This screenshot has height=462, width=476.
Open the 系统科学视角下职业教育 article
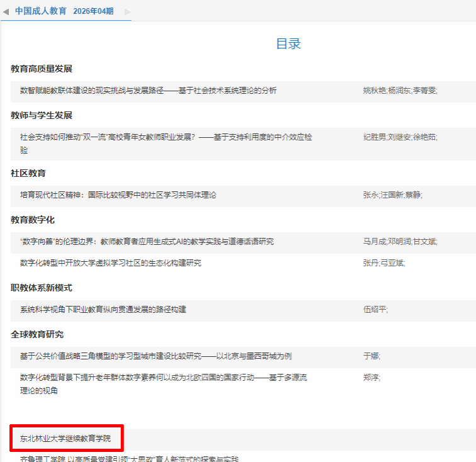pos(103,310)
